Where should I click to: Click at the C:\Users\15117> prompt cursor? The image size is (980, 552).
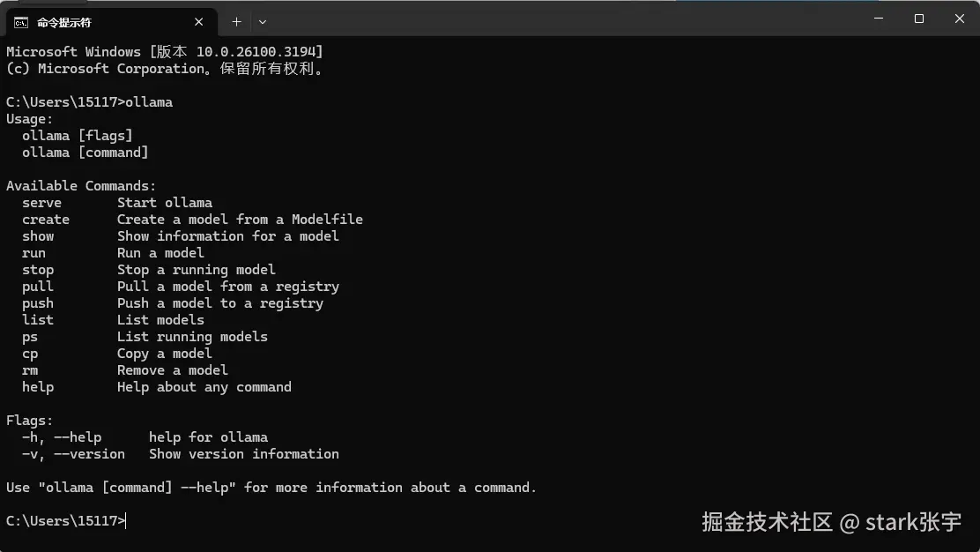tap(126, 521)
